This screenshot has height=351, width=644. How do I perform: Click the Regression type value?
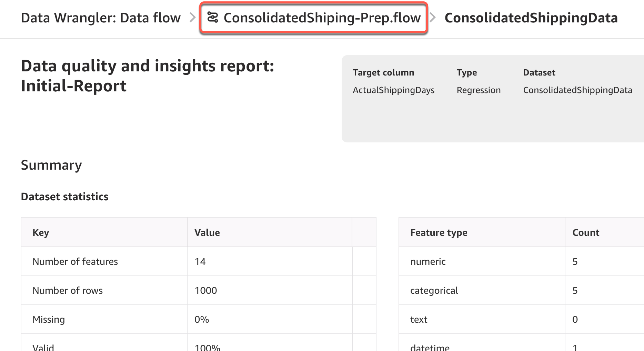pyautogui.click(x=479, y=90)
